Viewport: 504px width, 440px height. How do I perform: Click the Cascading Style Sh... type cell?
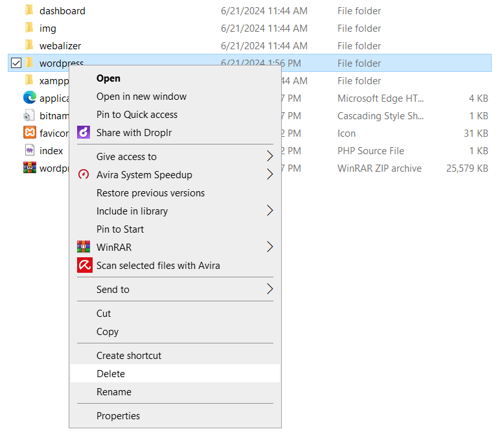(380, 116)
